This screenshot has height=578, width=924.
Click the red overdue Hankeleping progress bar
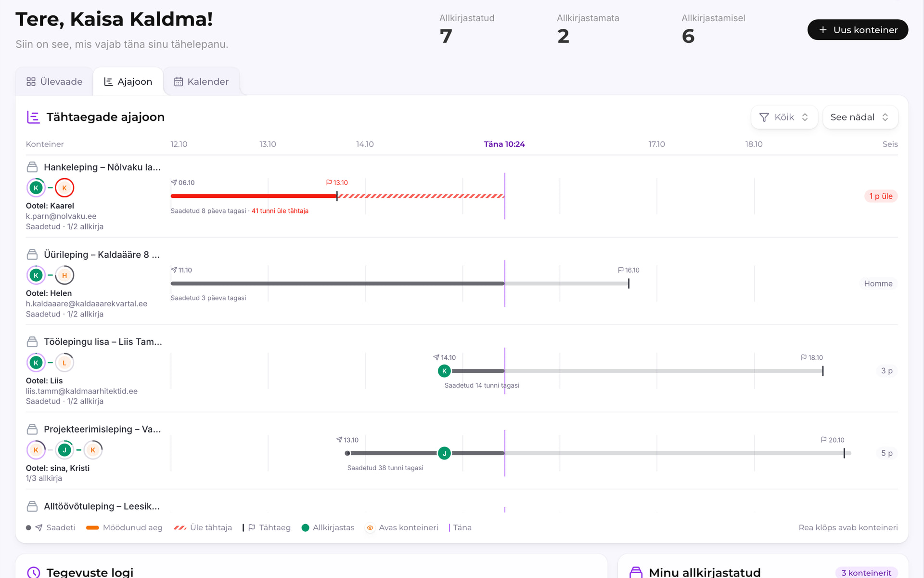pos(254,196)
